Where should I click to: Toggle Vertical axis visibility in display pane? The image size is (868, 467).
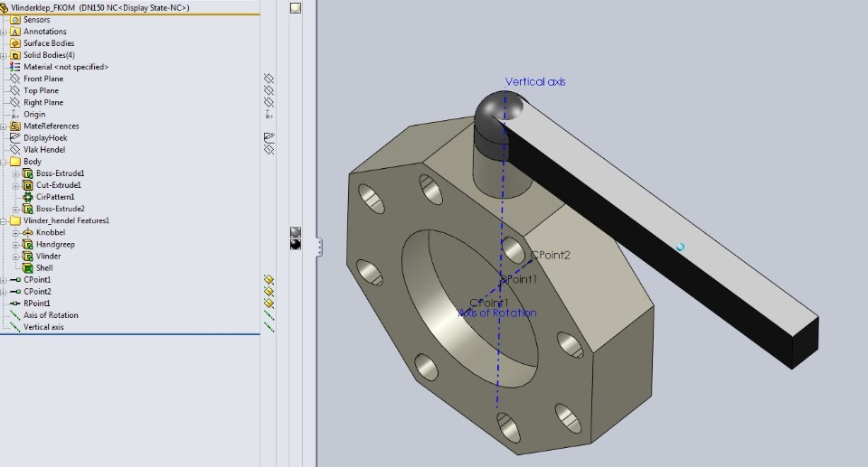point(269,327)
